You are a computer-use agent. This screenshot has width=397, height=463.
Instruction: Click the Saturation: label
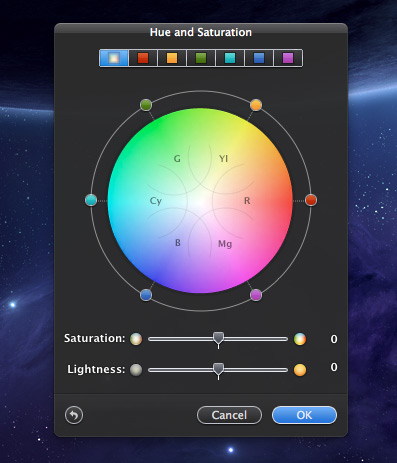pyautogui.click(x=95, y=338)
